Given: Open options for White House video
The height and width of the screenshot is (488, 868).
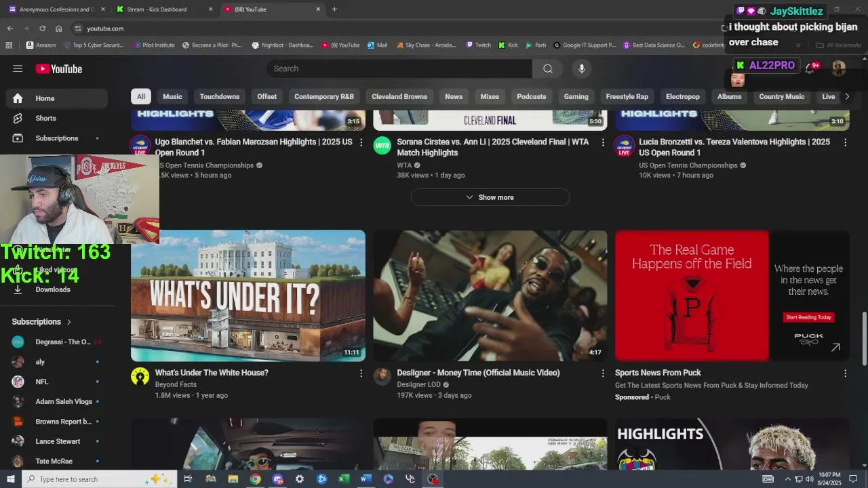Looking at the screenshot, I should point(361,373).
